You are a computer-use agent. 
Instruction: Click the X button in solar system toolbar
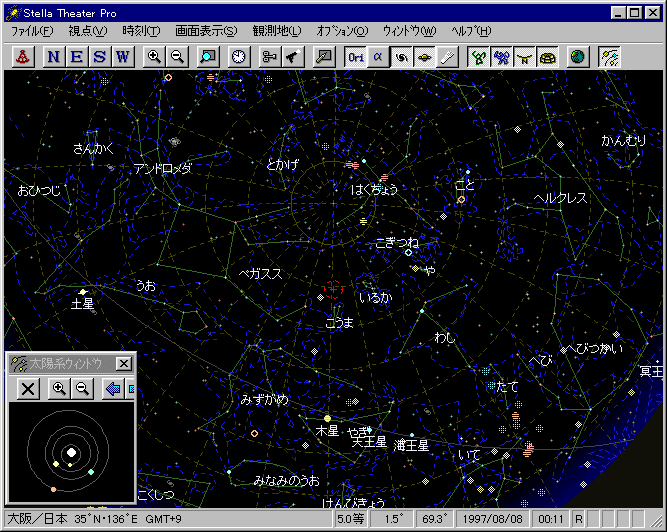(x=28, y=389)
